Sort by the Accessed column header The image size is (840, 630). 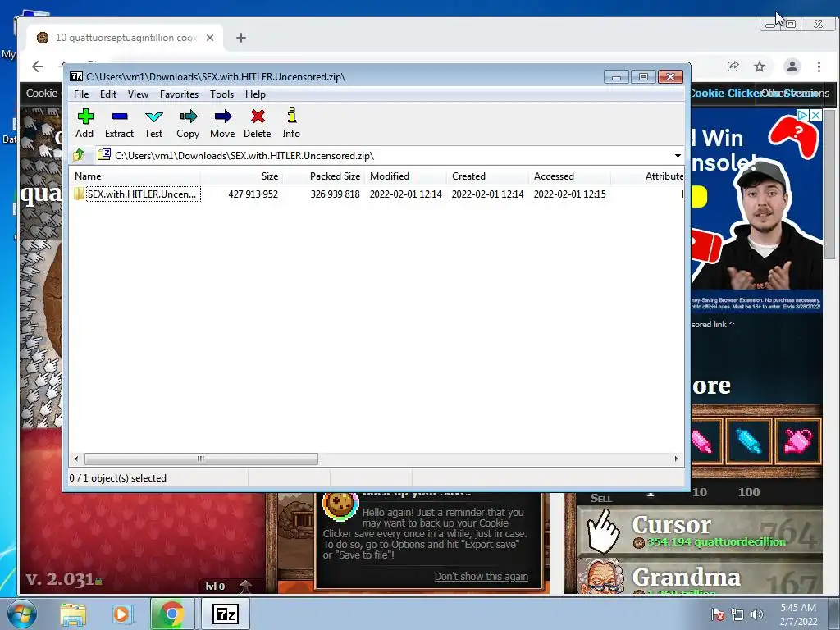click(569, 176)
